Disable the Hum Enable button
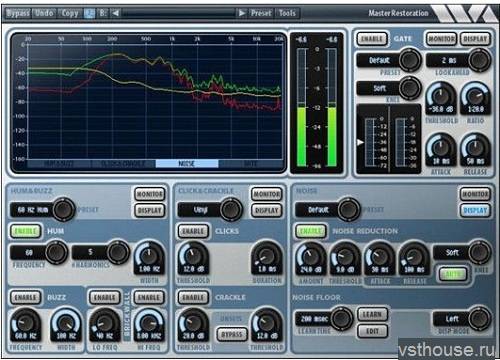 click(x=26, y=231)
